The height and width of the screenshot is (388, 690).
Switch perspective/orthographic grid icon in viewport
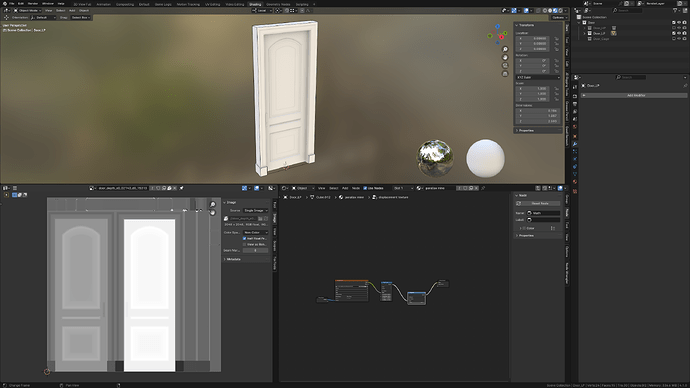pos(505,73)
